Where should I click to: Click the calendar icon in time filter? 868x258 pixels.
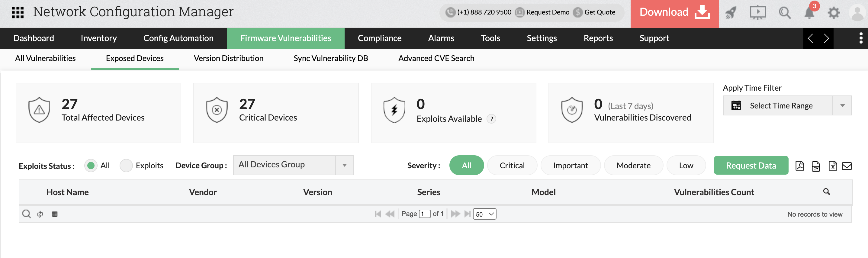(x=736, y=105)
